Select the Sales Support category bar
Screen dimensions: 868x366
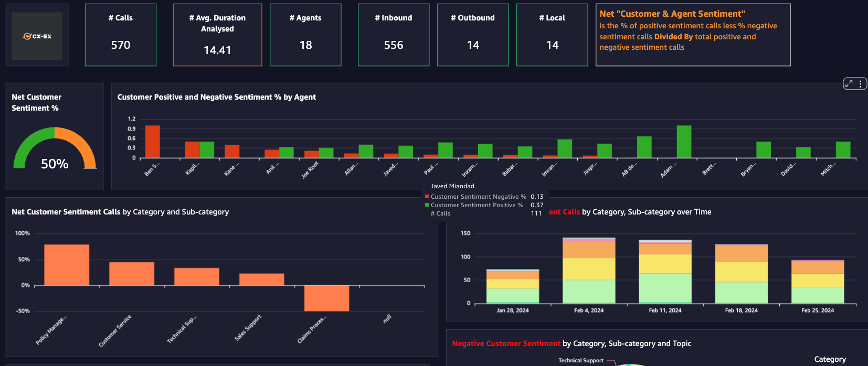pos(262,279)
